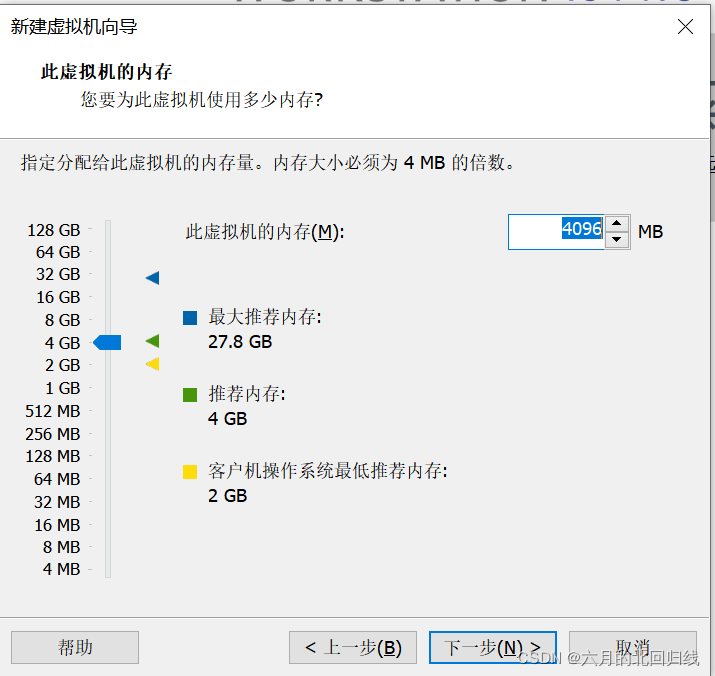This screenshot has width=715, height=676.
Task: Click the yellow minimum memory marker
Action: point(153,364)
